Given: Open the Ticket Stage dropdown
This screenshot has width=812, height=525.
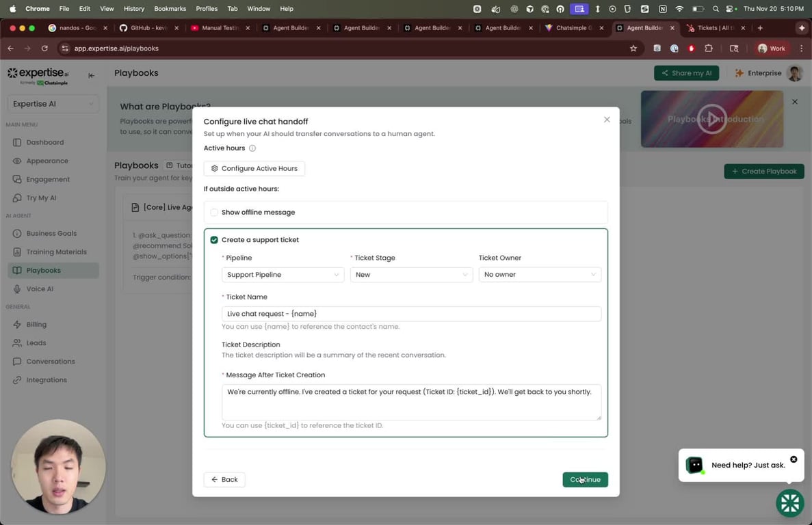Looking at the screenshot, I should coord(411,275).
